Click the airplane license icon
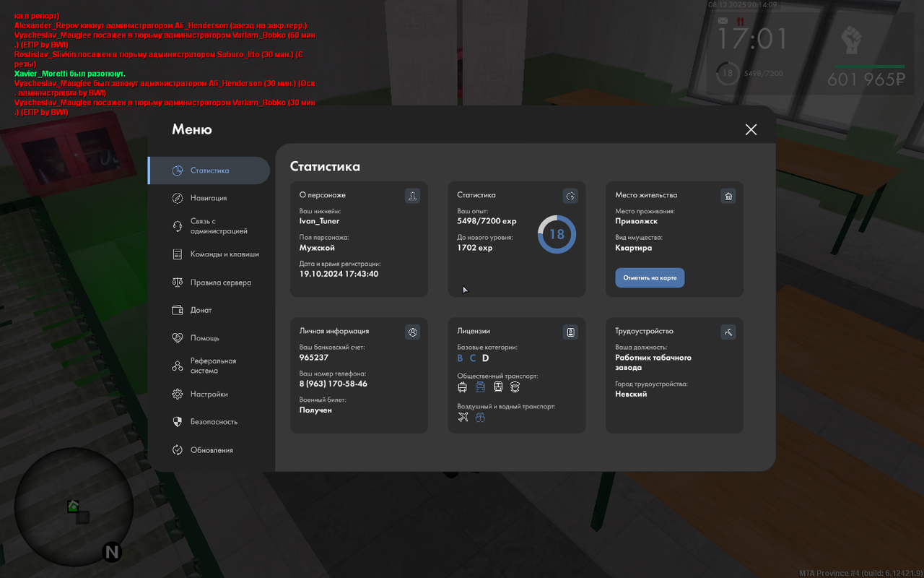This screenshot has width=924, height=578. [x=463, y=418]
